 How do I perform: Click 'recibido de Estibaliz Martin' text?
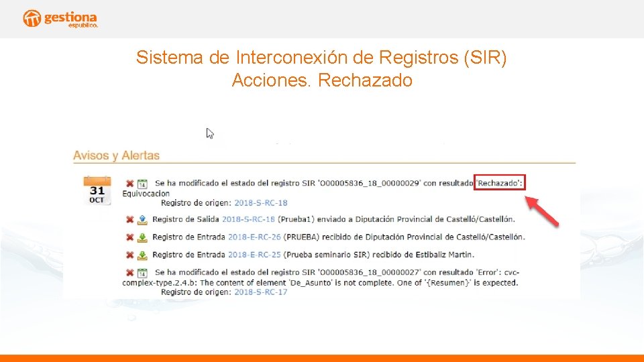coord(423,255)
